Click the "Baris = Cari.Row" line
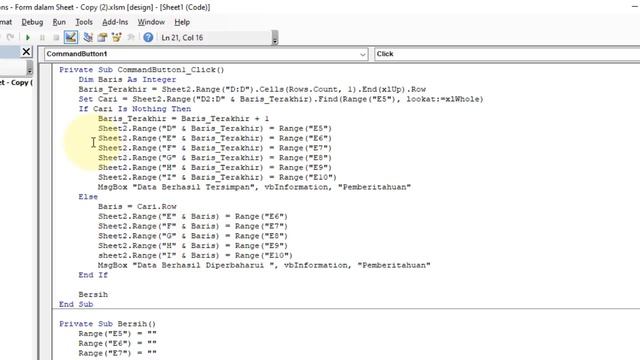The height and width of the screenshot is (360, 640). (137, 207)
